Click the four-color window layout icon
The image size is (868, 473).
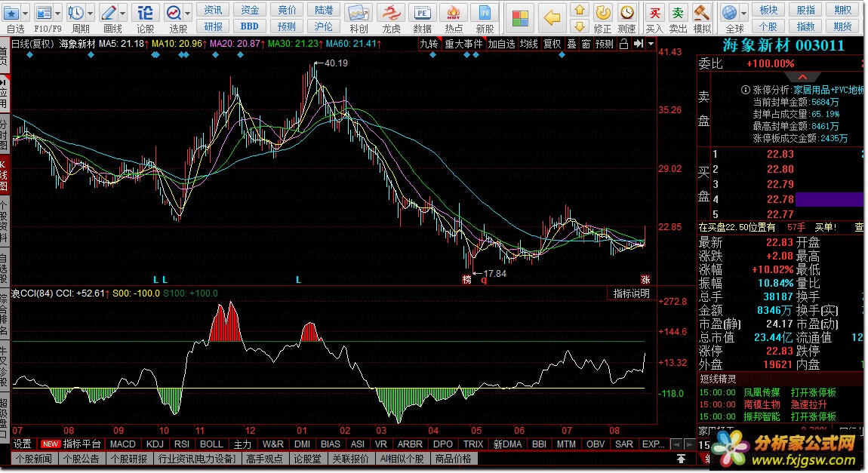(x=520, y=18)
